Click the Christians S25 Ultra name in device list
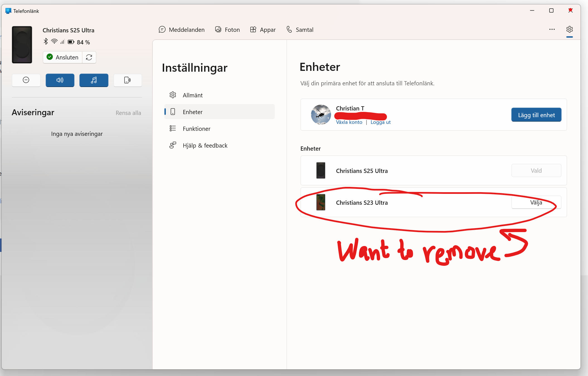Screen dimensions: 588x376 (x=362, y=171)
